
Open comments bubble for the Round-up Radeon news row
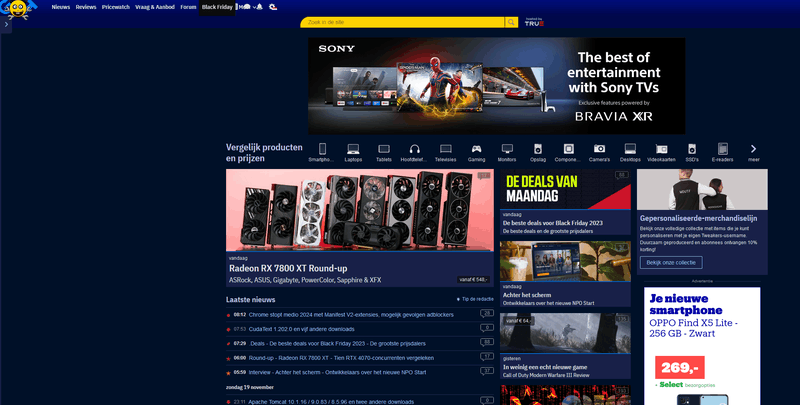[x=487, y=357]
